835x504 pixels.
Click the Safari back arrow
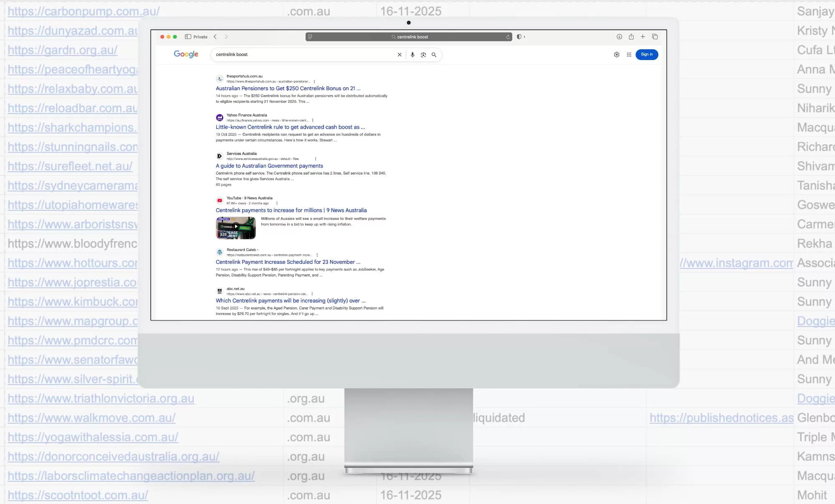[215, 37]
